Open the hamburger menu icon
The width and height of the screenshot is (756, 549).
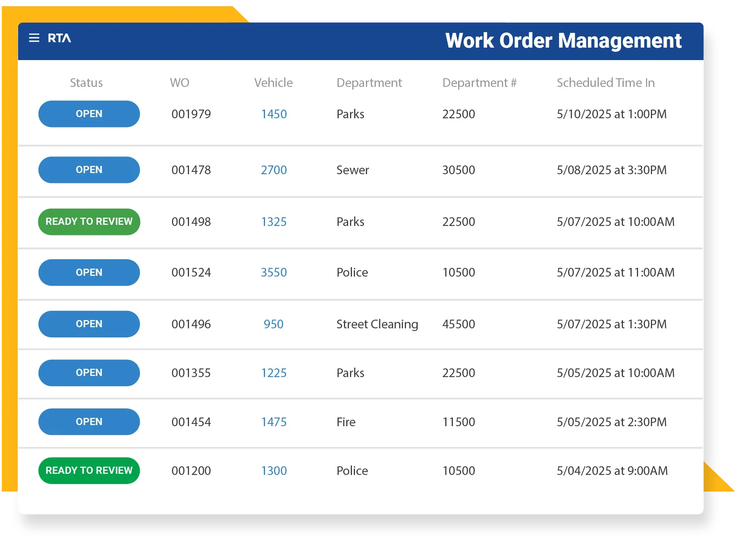pos(34,38)
